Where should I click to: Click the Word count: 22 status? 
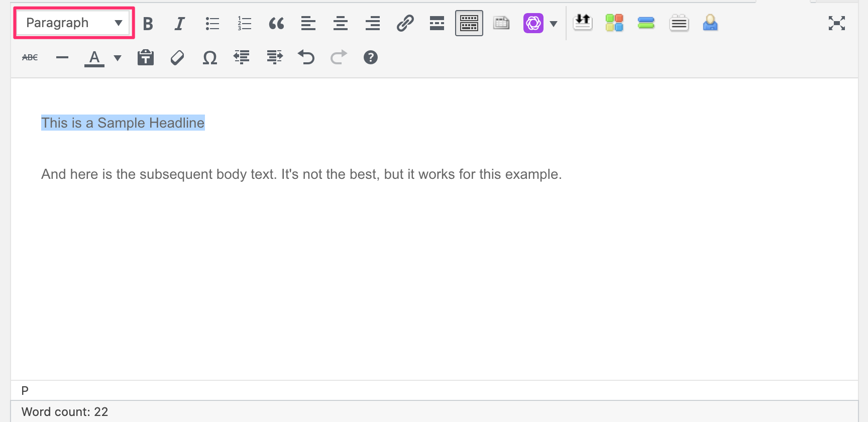click(x=65, y=412)
